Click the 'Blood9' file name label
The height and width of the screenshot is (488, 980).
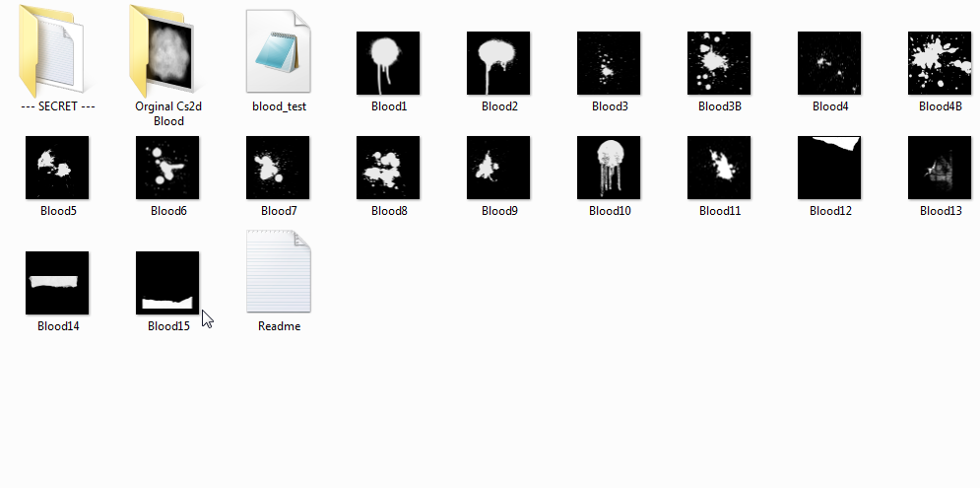click(x=499, y=211)
